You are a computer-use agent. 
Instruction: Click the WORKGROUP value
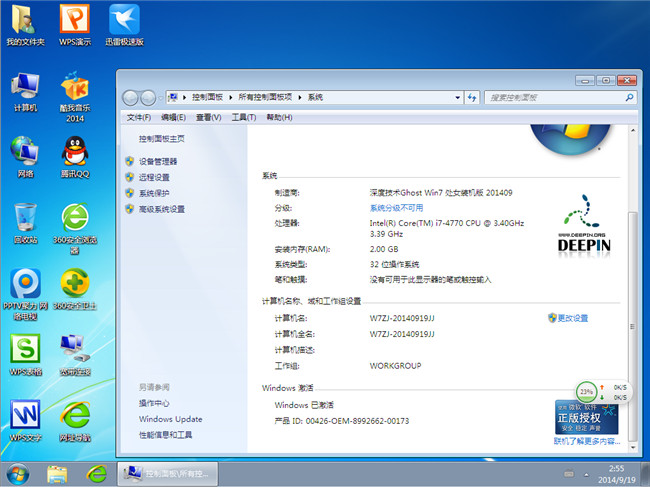(395, 366)
